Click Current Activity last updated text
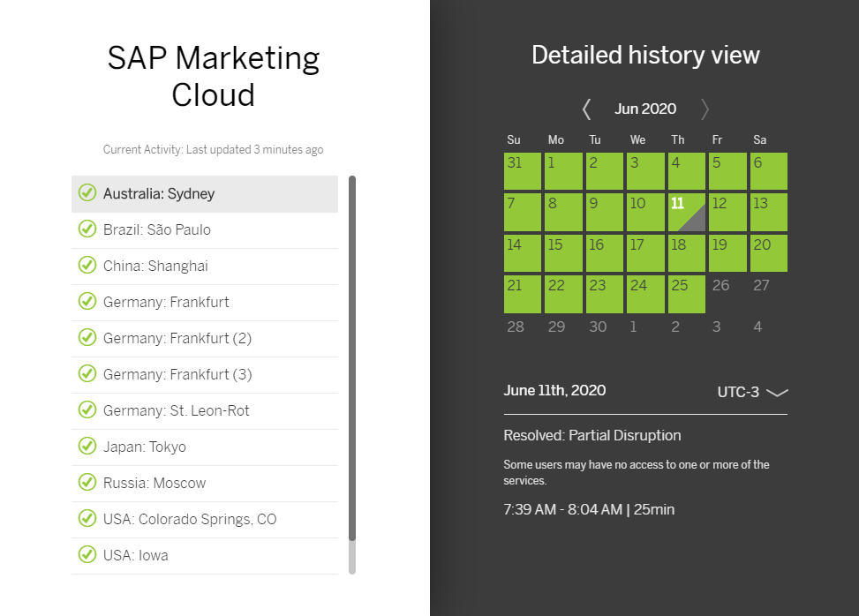 (x=213, y=149)
